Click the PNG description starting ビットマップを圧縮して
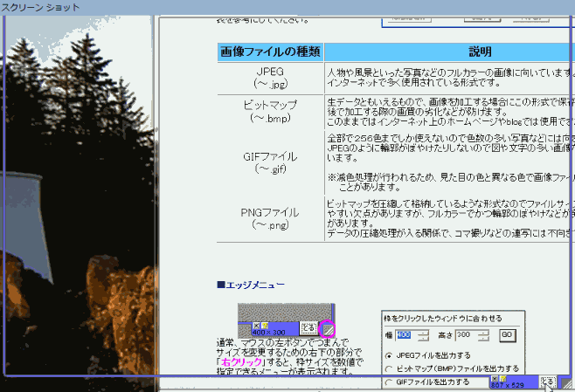Viewport: 575px width, 392px height. tap(450, 218)
